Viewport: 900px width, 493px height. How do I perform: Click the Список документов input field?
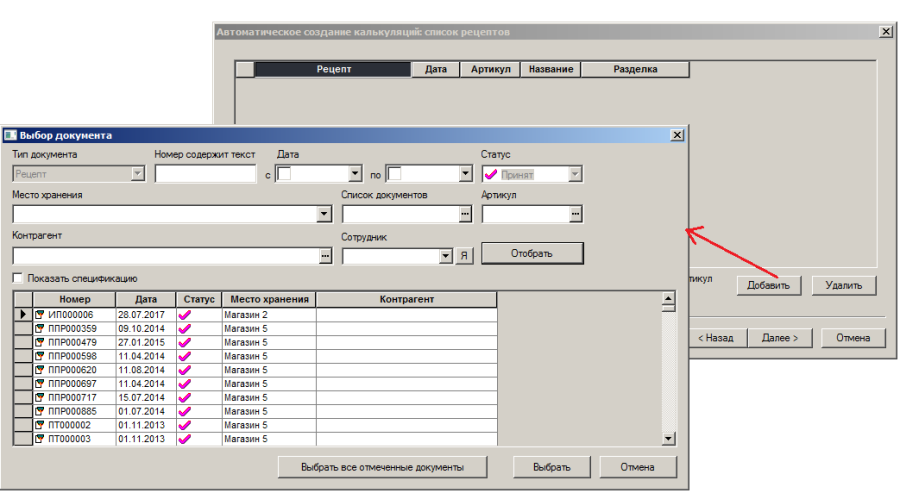(401, 214)
